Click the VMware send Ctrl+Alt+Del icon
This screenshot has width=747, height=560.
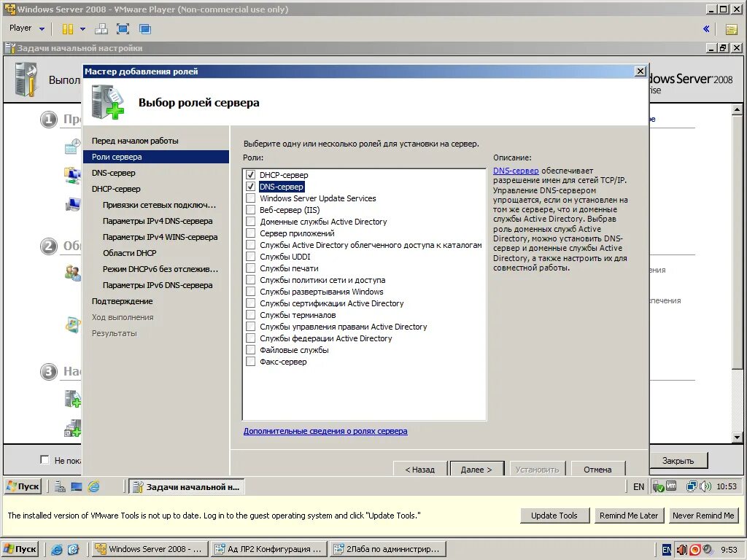101,29
